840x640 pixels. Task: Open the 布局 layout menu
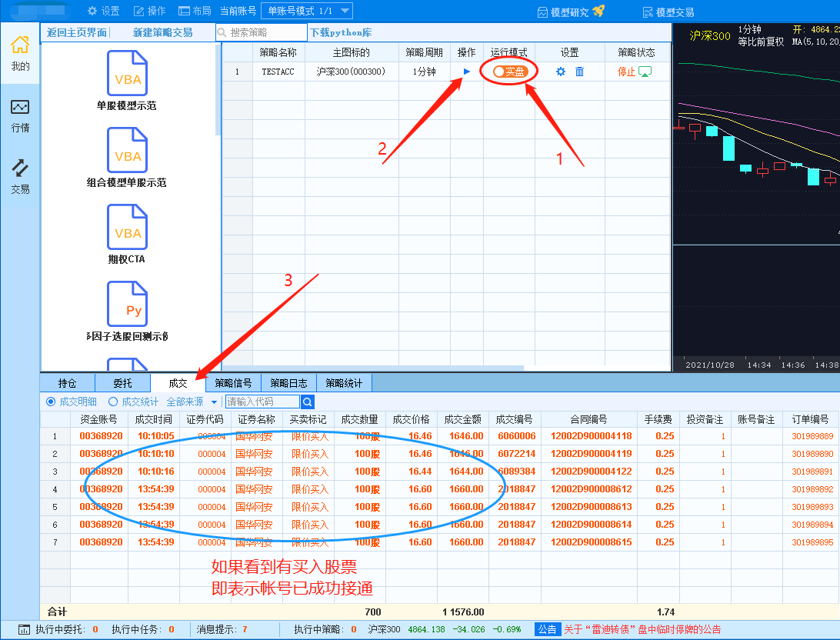(195, 11)
